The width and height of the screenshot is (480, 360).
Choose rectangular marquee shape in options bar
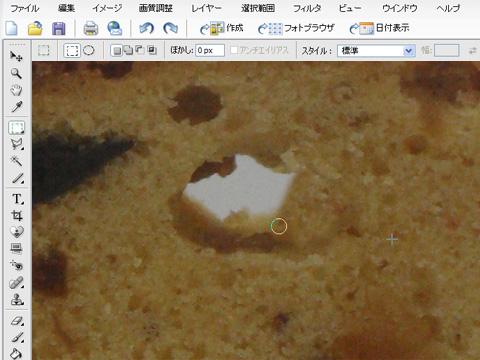[x=72, y=51]
